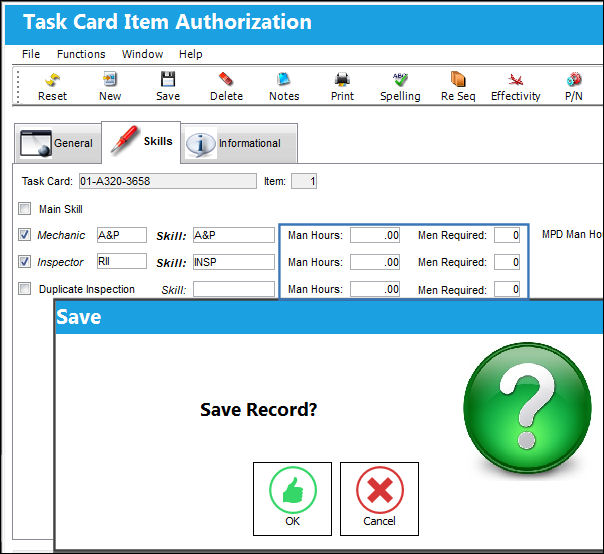Click the Mechanic A&P code field
Viewport: 604px width, 554px height.
[122, 235]
